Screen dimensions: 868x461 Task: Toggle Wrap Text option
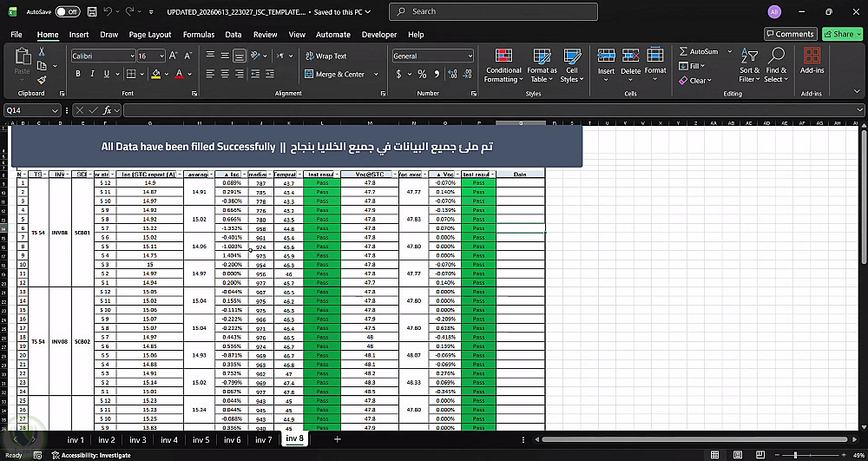[x=326, y=56]
